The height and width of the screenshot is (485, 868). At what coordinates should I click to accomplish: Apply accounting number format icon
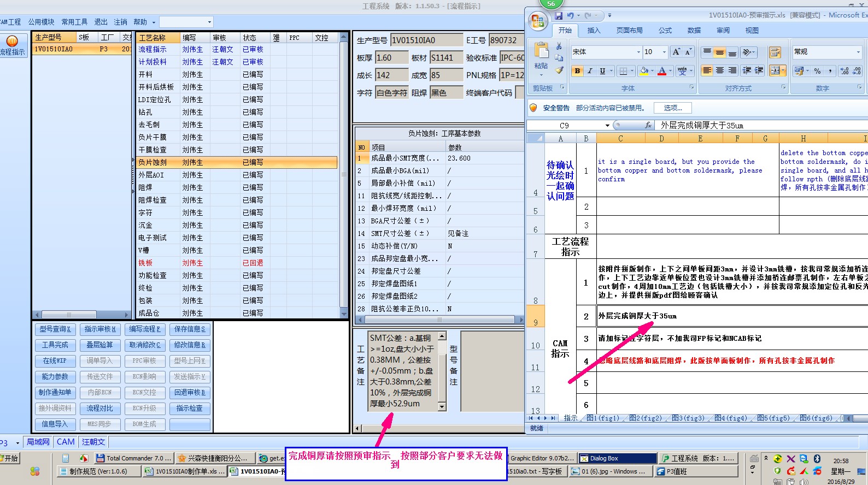[799, 70]
